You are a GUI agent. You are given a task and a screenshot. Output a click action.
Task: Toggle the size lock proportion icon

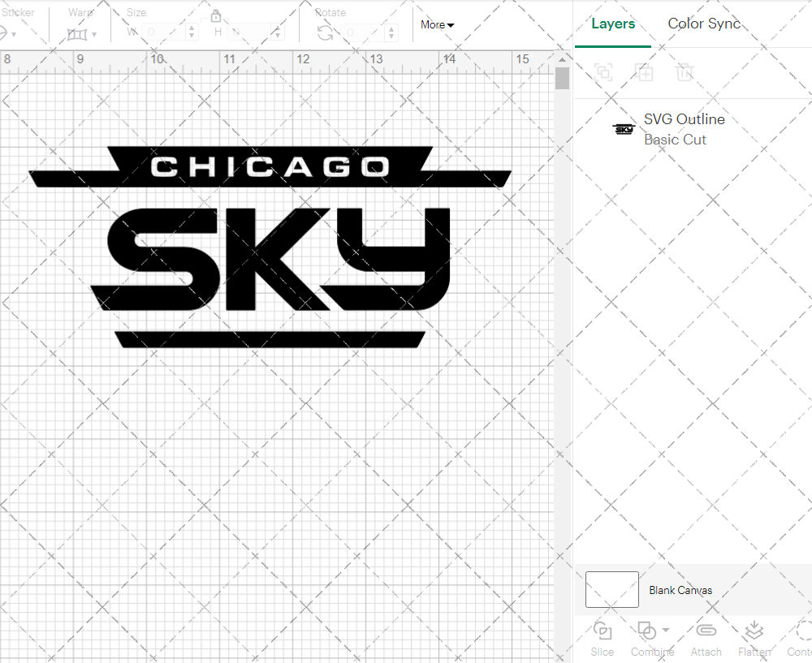click(x=216, y=15)
